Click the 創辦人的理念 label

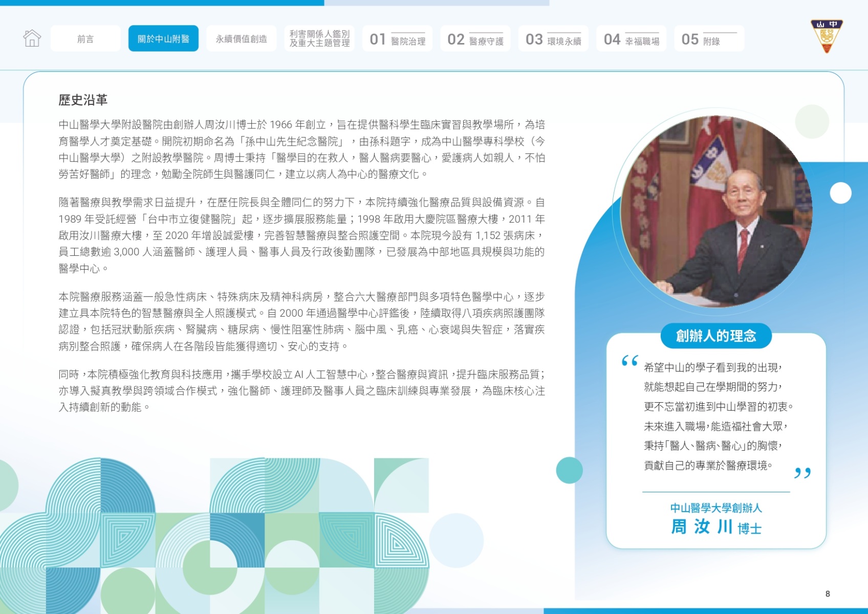pyautogui.click(x=716, y=336)
